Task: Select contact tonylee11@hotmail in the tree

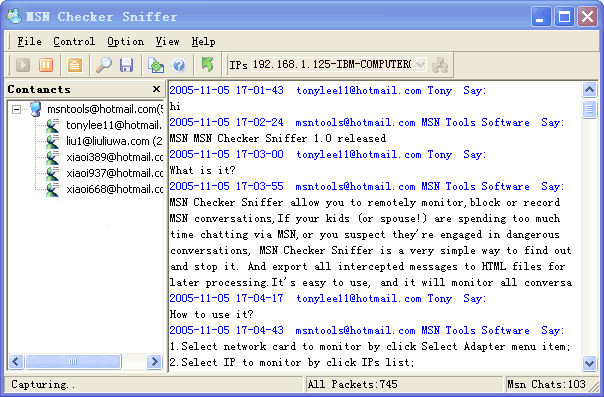Action: point(114,125)
